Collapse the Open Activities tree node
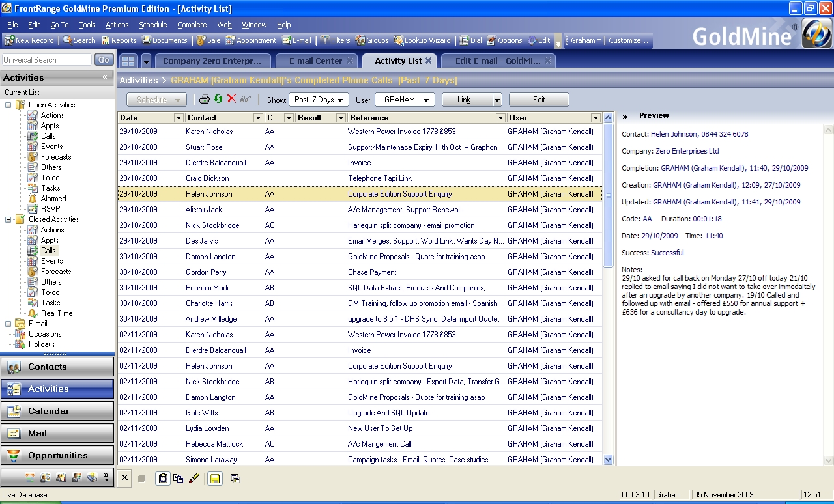 [x=8, y=105]
